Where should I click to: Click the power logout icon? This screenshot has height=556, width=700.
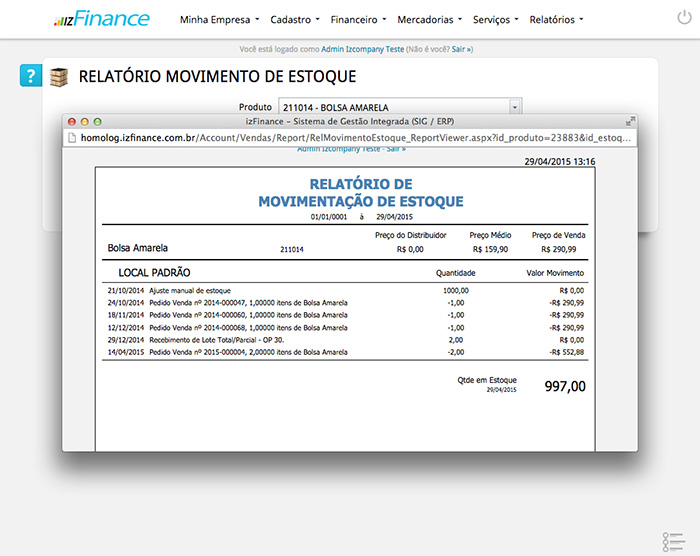[684, 18]
